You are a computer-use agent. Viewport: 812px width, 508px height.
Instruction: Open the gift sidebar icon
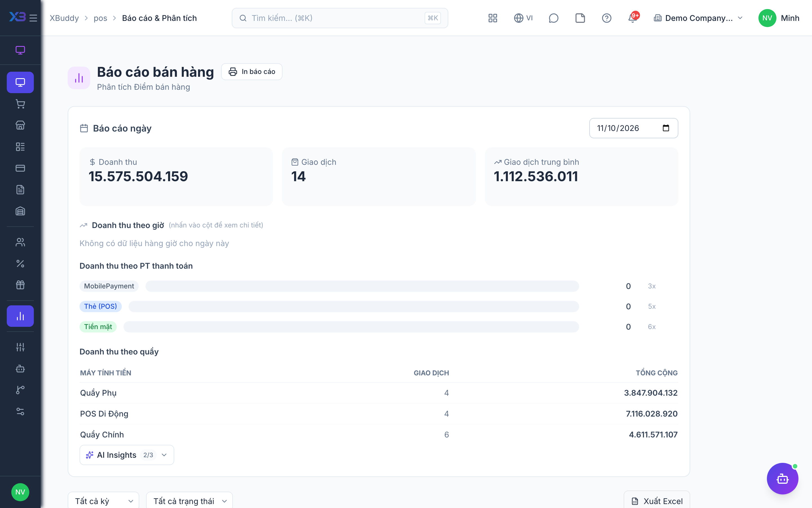point(20,285)
